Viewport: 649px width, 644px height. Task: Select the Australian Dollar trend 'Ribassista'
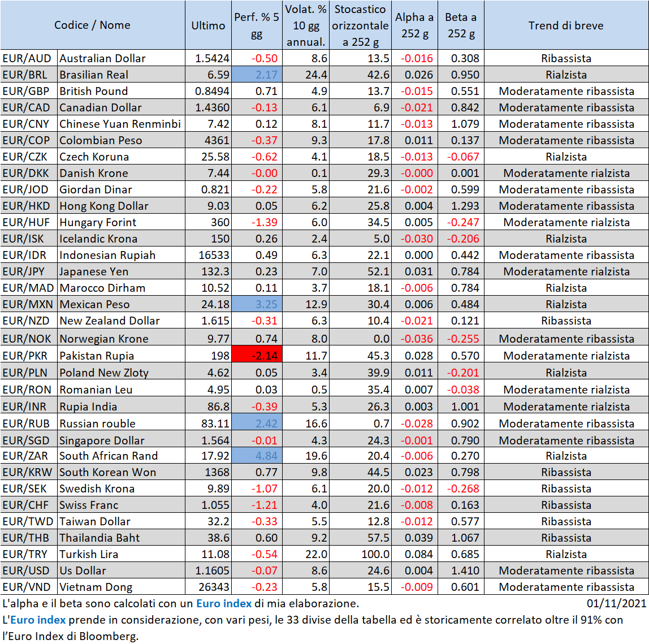point(566,58)
